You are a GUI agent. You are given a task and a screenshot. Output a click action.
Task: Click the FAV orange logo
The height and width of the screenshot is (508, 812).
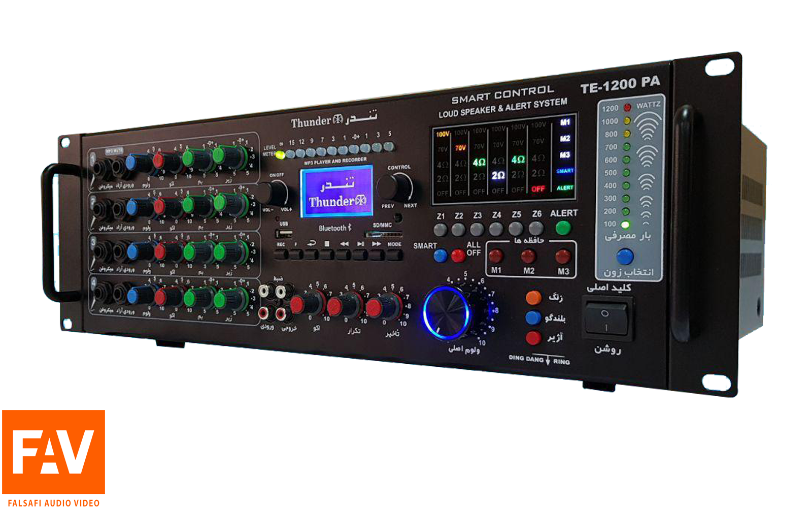[x=54, y=452]
